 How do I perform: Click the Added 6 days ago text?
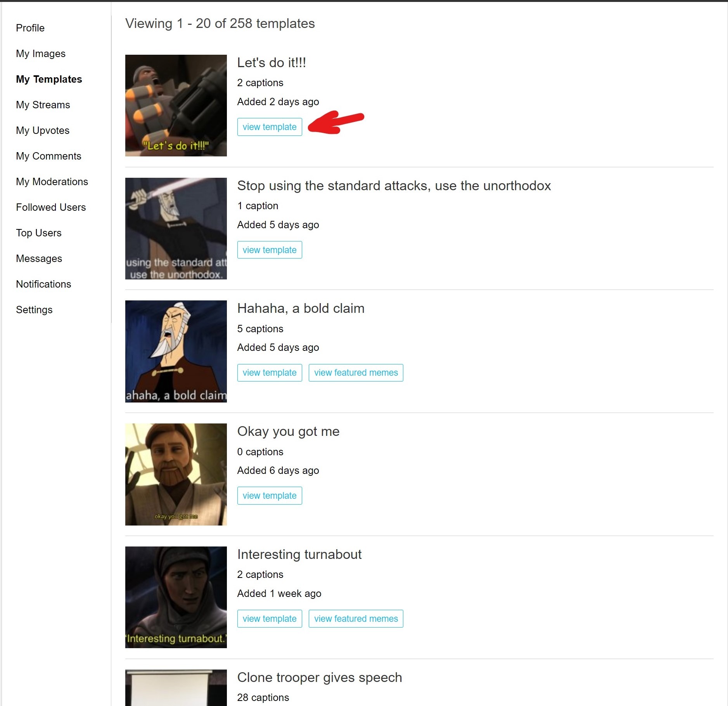pyautogui.click(x=278, y=470)
